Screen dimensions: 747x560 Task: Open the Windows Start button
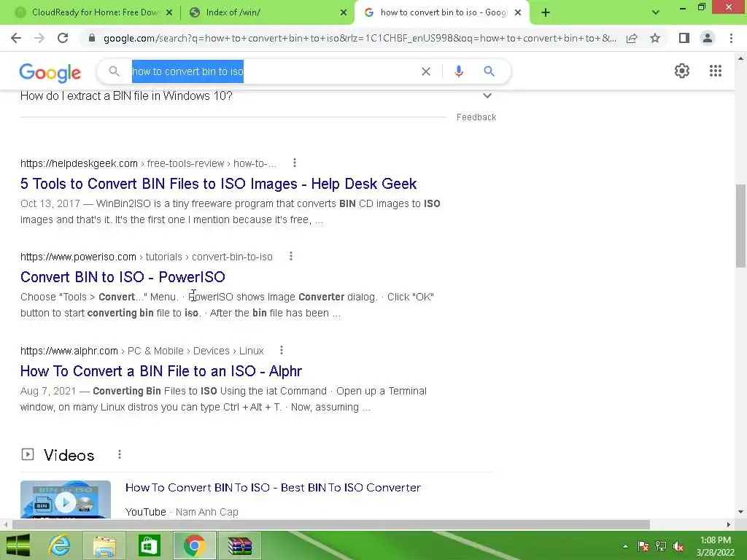tap(18, 545)
